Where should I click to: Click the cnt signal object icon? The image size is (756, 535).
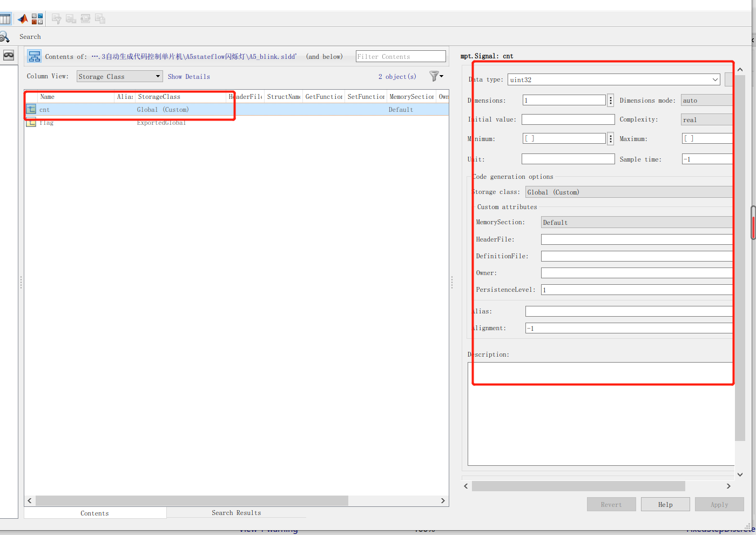click(x=31, y=110)
